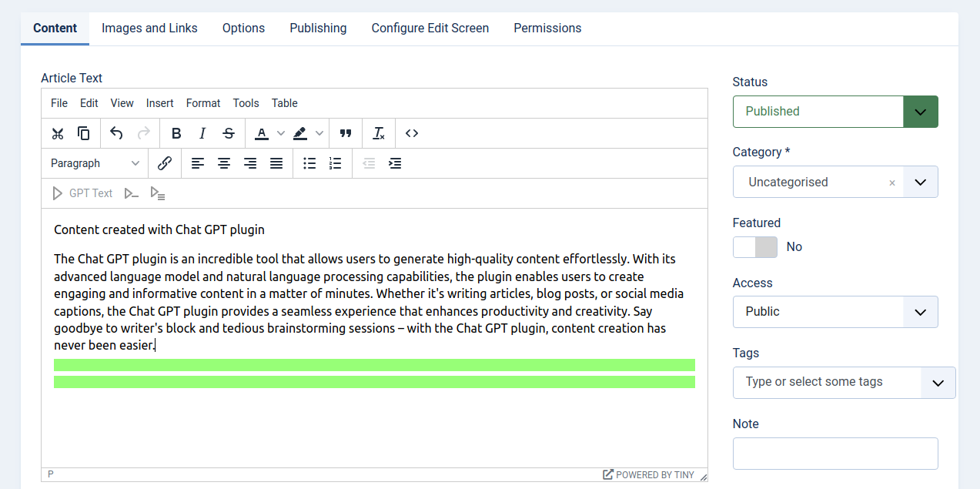Expand the Category dropdown

pyautogui.click(x=921, y=183)
